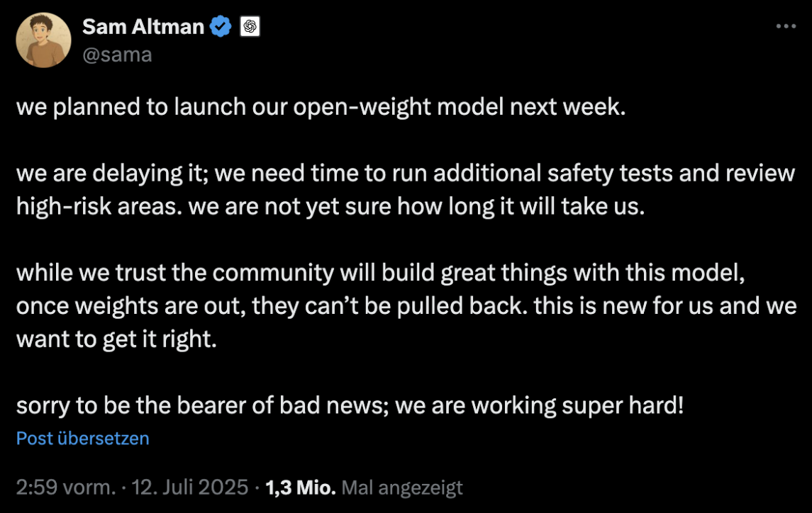The image size is (812, 513).
Task: Open the @sama handle link
Action: coord(117,55)
